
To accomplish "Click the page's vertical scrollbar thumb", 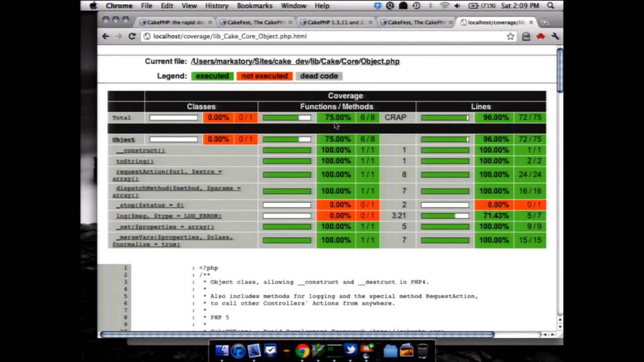I will [560, 69].
